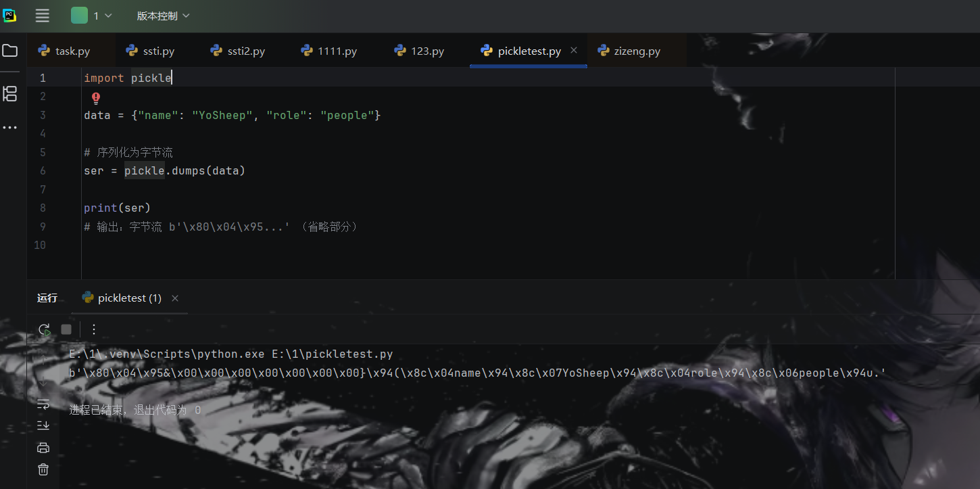Open the ssti2.py editor tab

[238, 51]
